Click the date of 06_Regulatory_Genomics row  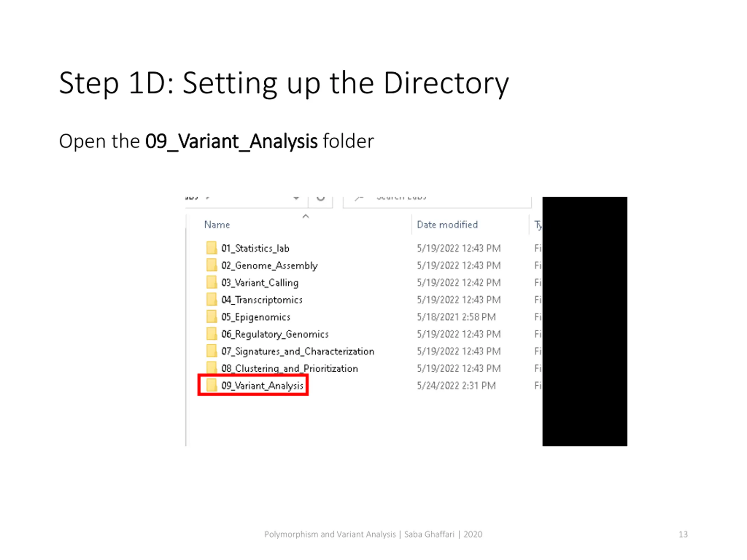(459, 334)
